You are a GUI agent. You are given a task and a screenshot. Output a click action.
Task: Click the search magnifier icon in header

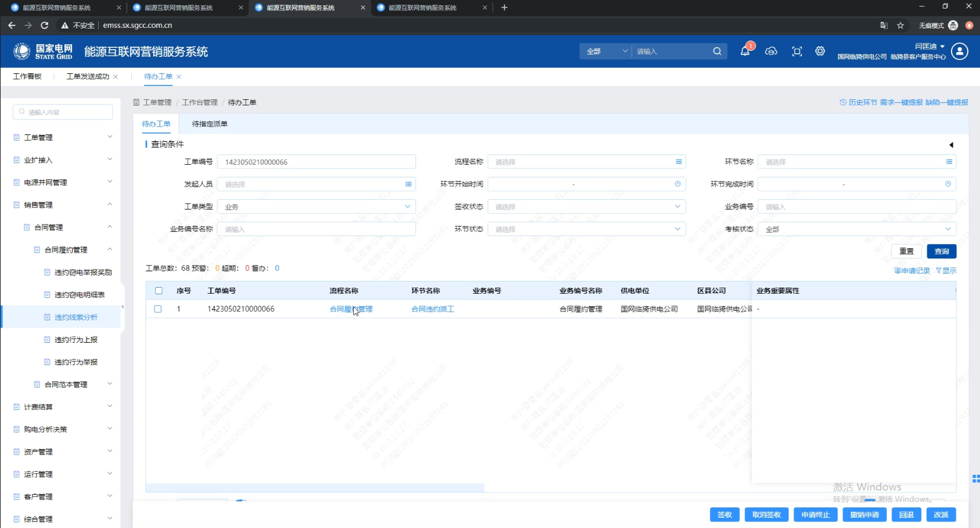coord(717,51)
